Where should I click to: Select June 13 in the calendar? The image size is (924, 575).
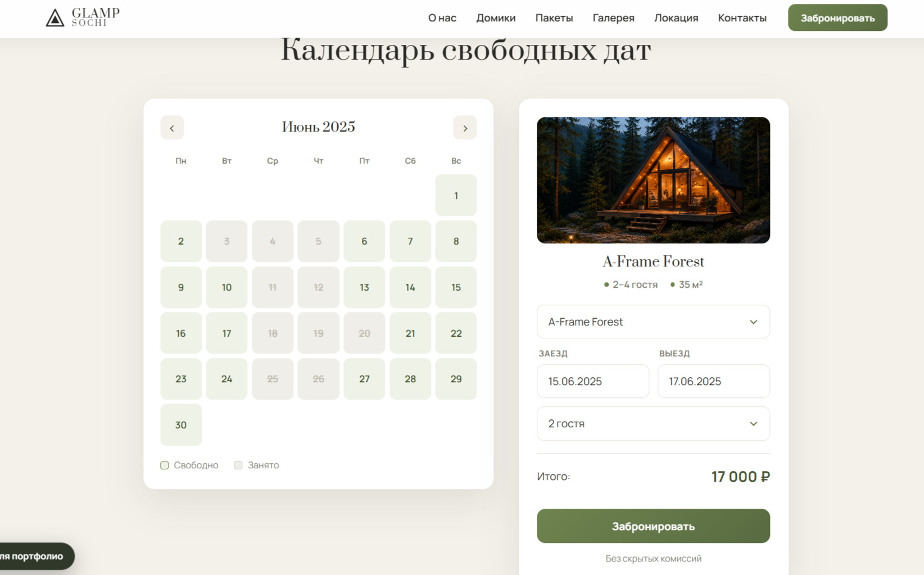point(364,287)
